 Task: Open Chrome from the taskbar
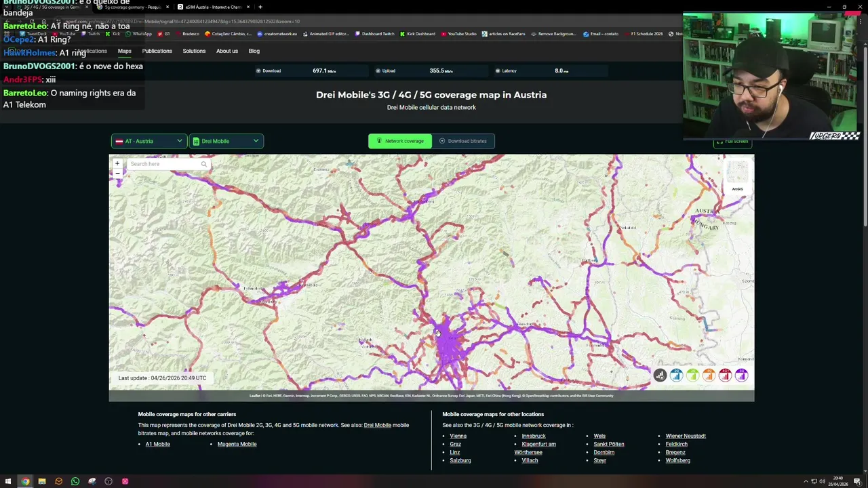pyautogui.click(x=25, y=481)
